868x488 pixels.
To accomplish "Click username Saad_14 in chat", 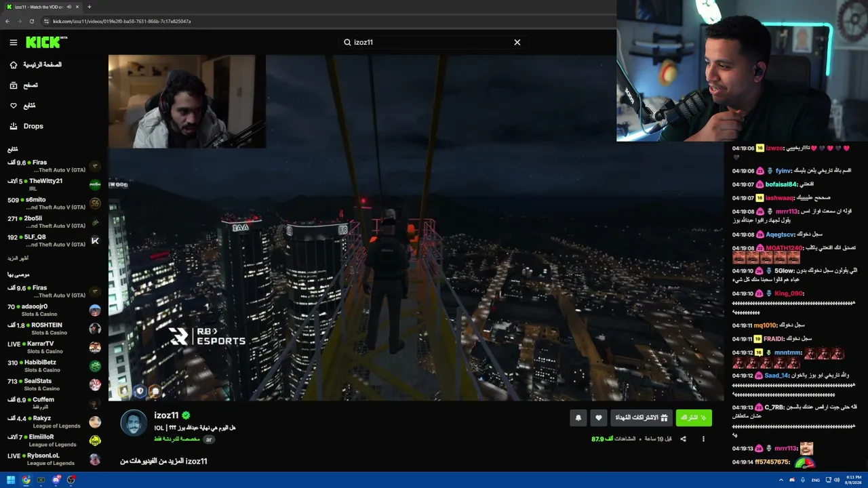I will (x=776, y=375).
